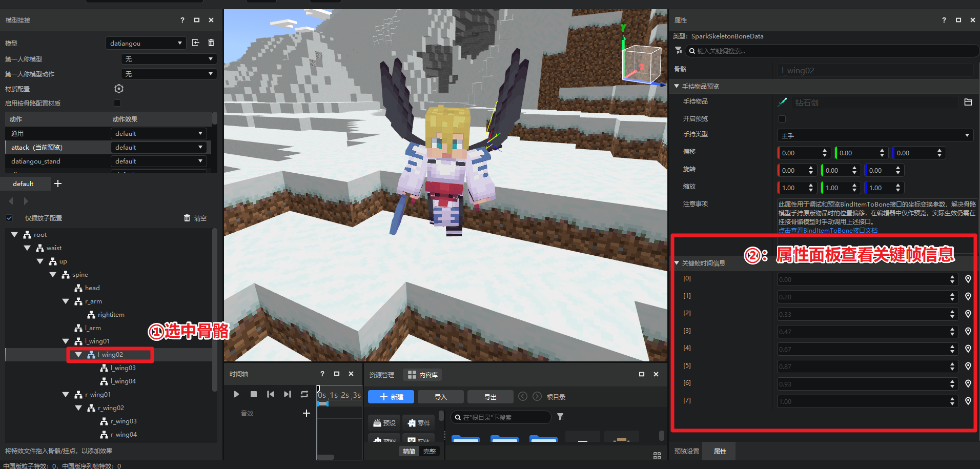Viewport: 980px width, 469px height.
Task: Open first-person model dropdown
Action: pos(169,59)
